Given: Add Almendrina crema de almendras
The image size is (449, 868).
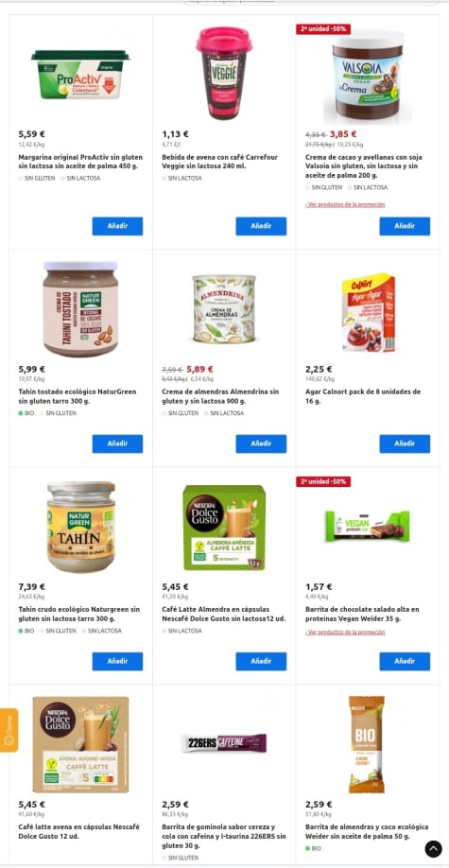Looking at the screenshot, I should 261,443.
